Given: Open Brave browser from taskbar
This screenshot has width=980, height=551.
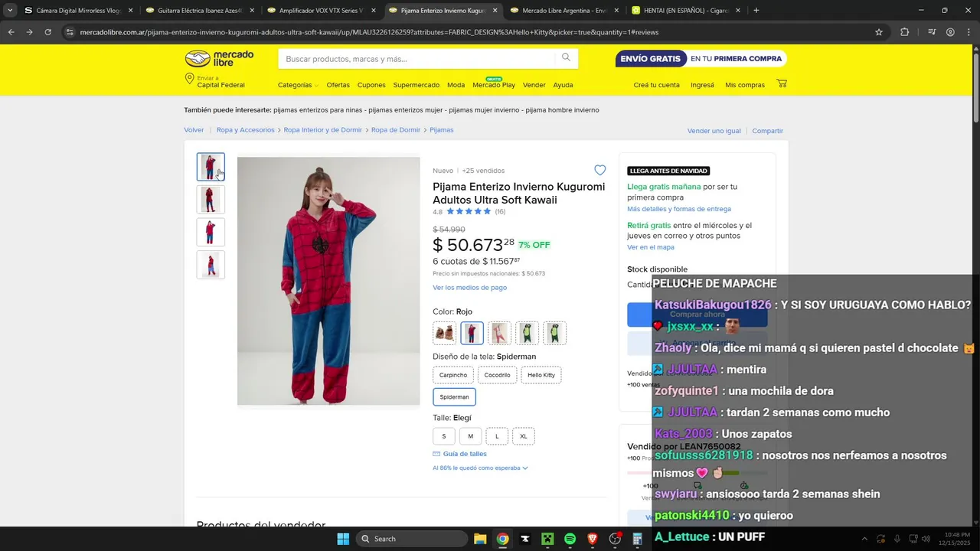Looking at the screenshot, I should pyautogui.click(x=592, y=539).
